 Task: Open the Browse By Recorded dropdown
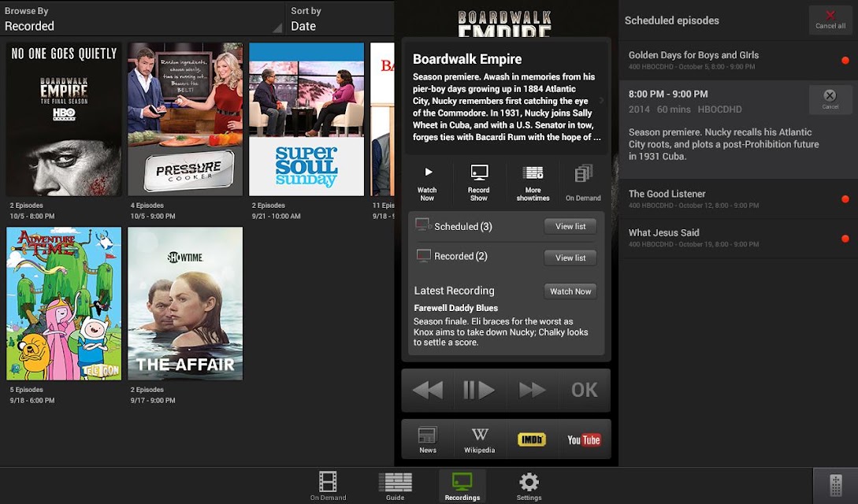[x=143, y=19]
